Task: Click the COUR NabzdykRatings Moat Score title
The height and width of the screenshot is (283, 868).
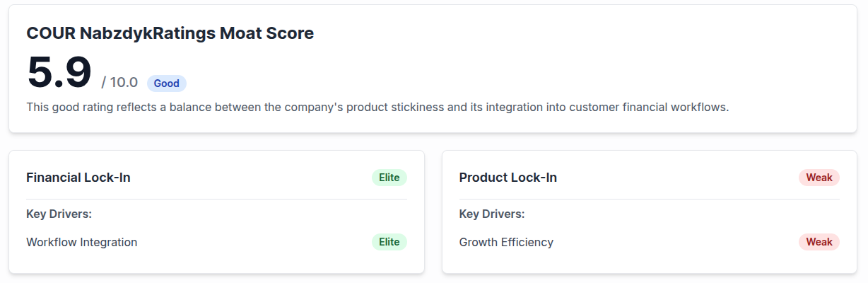Action: (x=170, y=33)
